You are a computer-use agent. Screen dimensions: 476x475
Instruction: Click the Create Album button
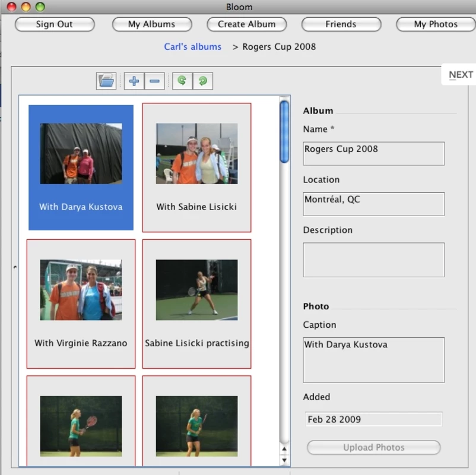[x=246, y=24]
